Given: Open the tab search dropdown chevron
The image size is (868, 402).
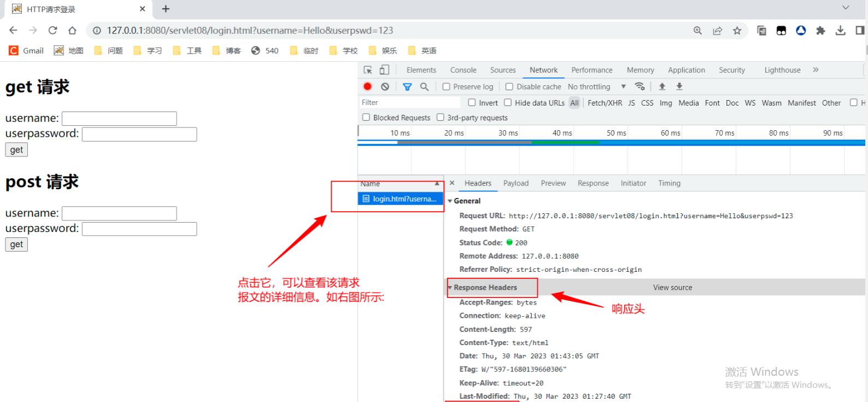Looking at the screenshot, I should (x=846, y=8).
